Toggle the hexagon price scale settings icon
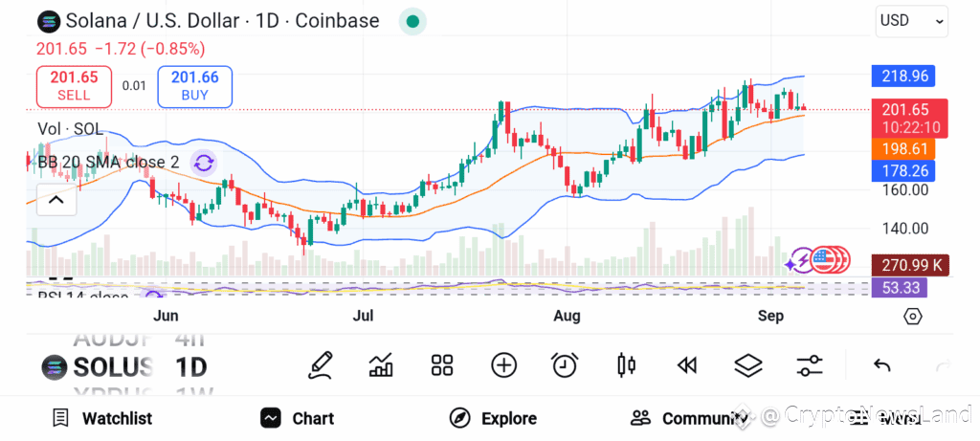This screenshot has width=980, height=441. coord(912,317)
